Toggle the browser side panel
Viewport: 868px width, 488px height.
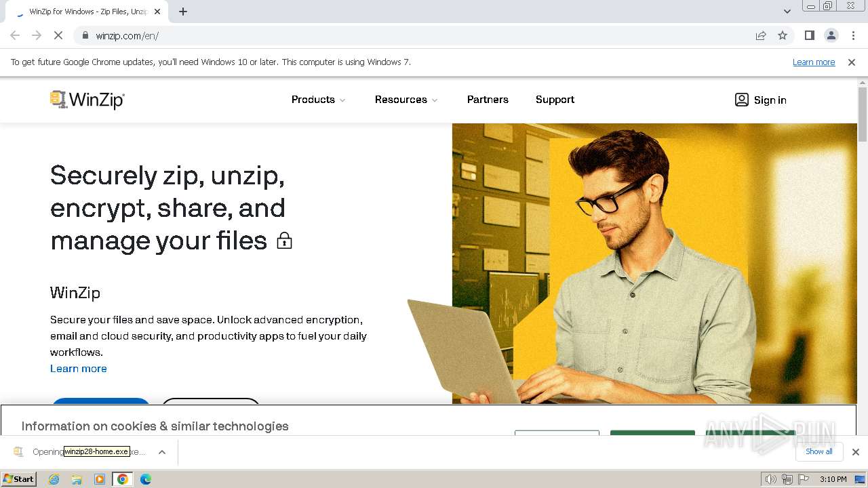tap(809, 35)
